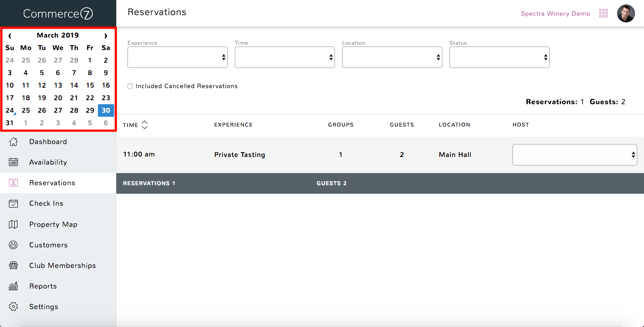Click the Settings gear icon

(13, 307)
